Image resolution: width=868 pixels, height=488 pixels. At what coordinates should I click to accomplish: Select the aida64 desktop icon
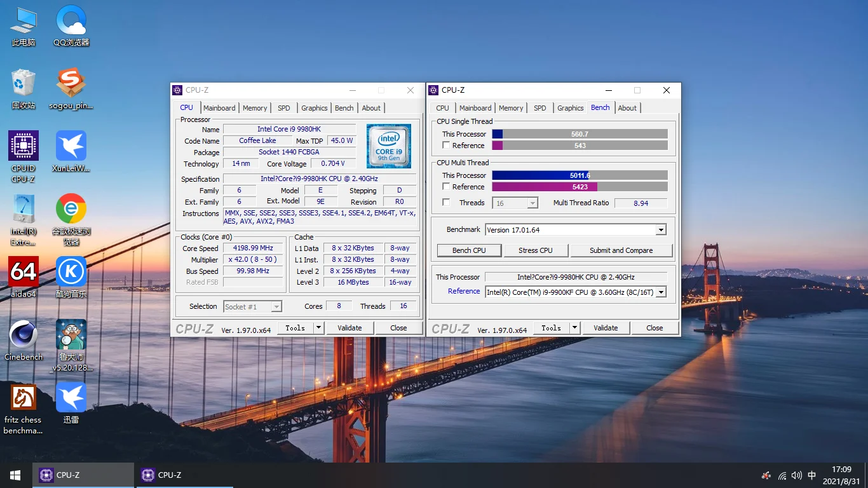pyautogui.click(x=24, y=278)
